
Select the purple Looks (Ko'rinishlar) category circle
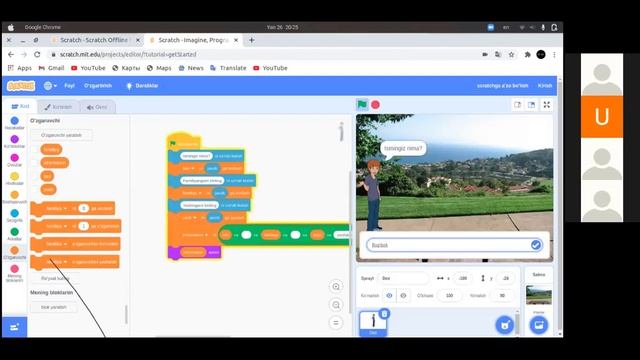point(15,139)
